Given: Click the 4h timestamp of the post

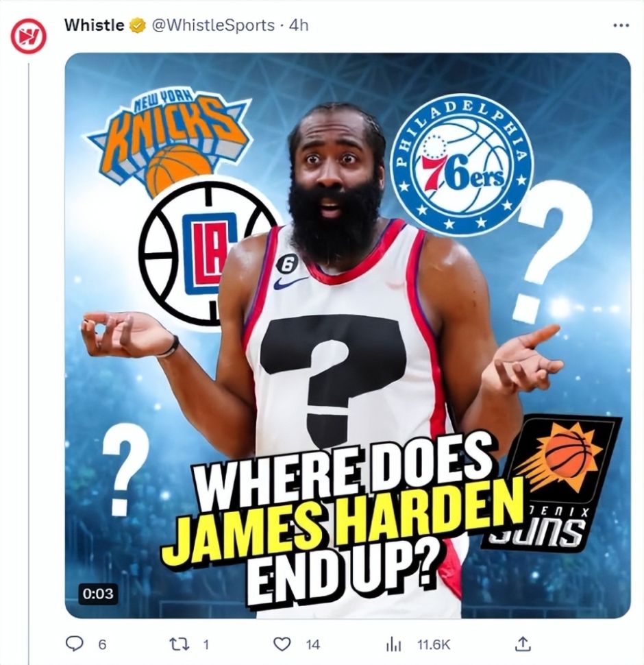Looking at the screenshot, I should click(298, 25).
